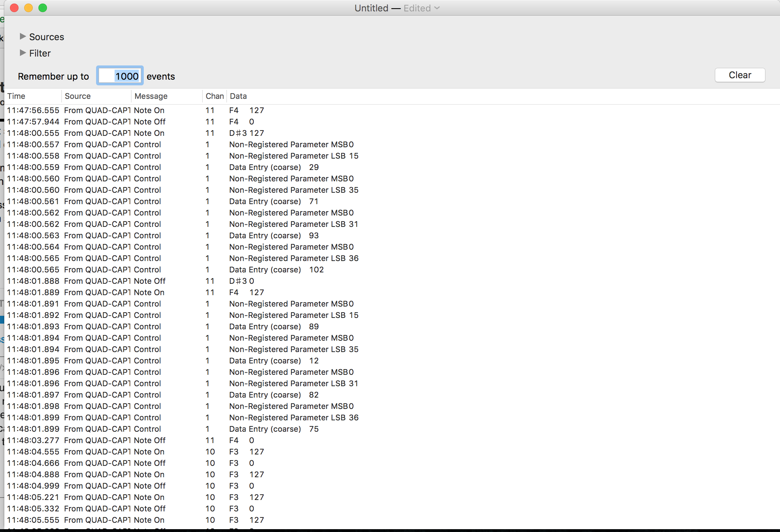Select Note Off row at 11:48:05.332
This screenshot has width=780, height=532.
392,509
